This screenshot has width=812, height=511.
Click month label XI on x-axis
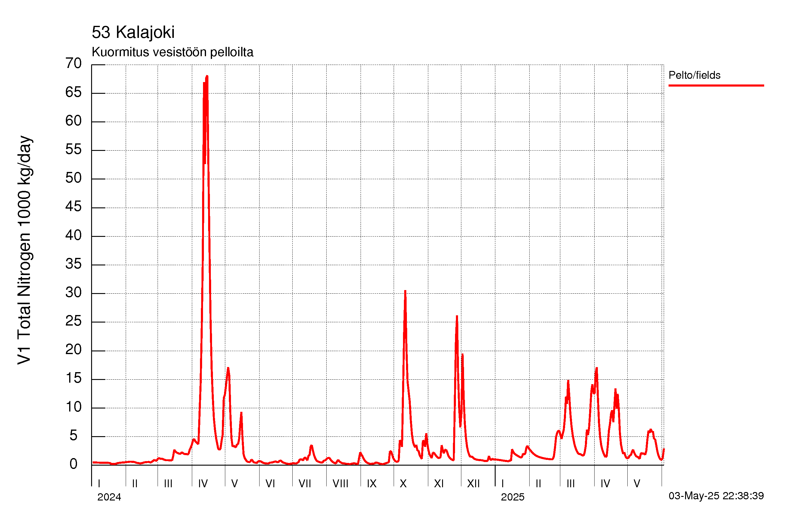click(439, 483)
